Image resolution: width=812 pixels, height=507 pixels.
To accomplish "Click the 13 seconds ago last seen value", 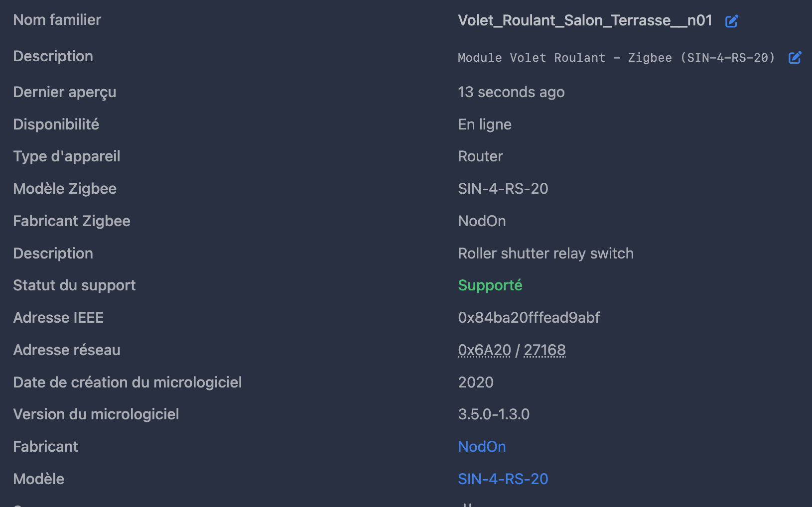I will click(x=511, y=92).
